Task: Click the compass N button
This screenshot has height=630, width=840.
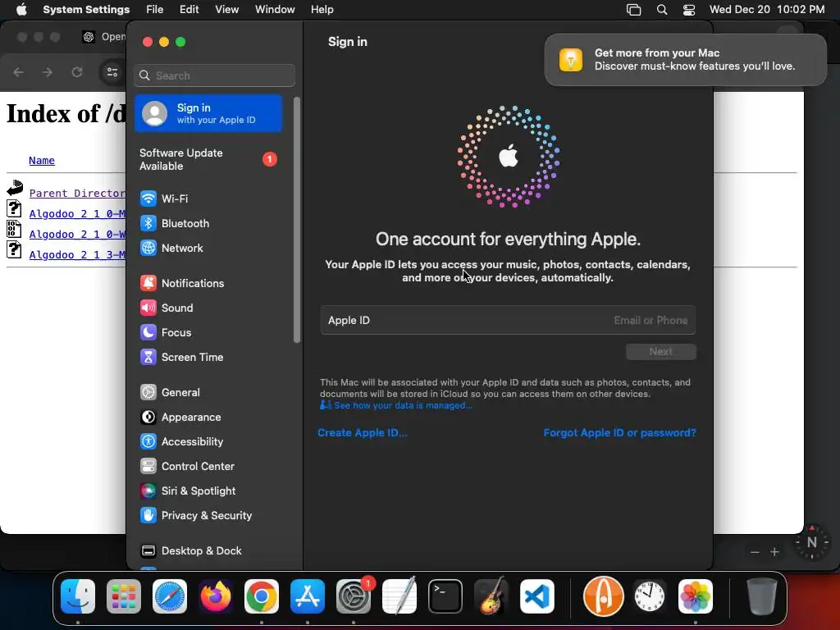Action: pyautogui.click(x=812, y=543)
